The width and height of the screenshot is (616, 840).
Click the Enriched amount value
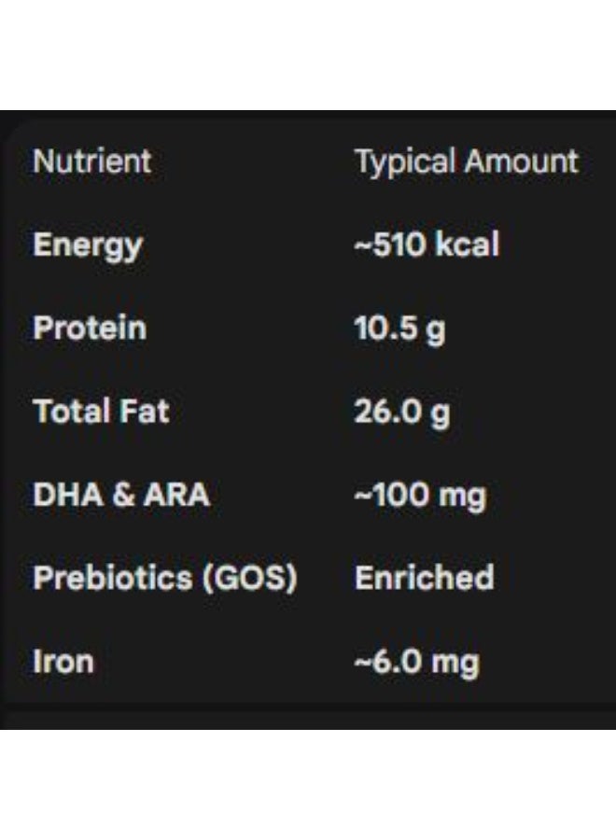pyautogui.click(x=424, y=579)
